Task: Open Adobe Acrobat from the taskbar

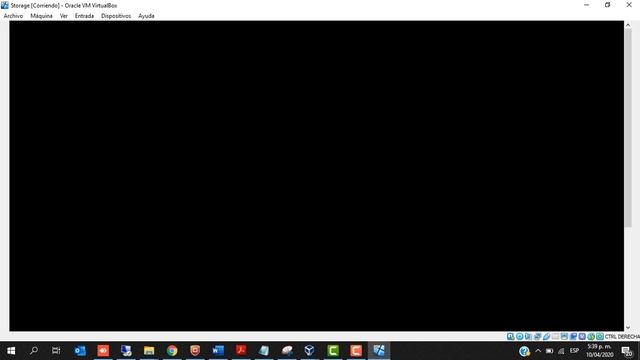Action: (241, 351)
